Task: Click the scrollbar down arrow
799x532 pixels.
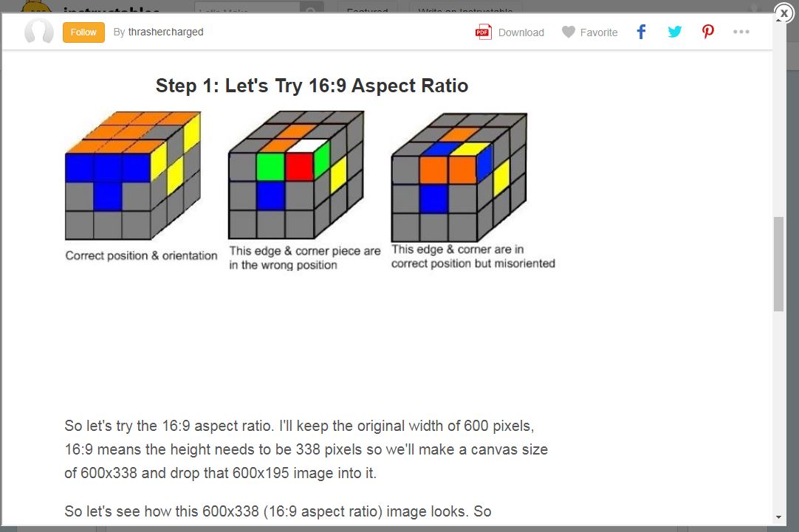Action: [x=778, y=517]
